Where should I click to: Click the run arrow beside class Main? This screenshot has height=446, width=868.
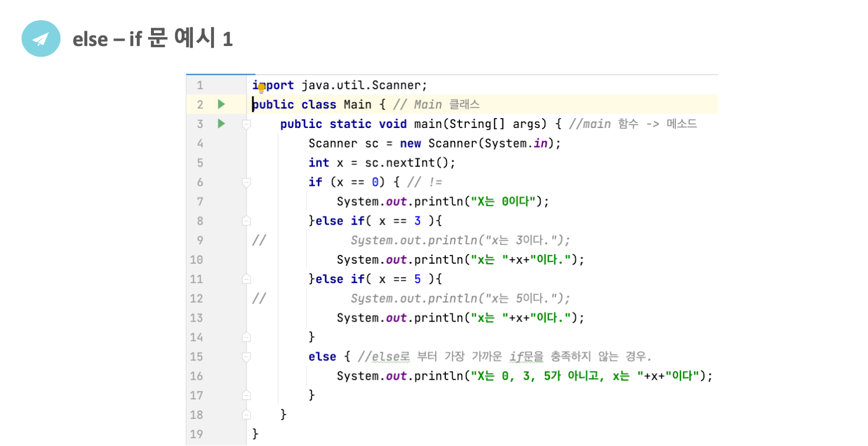[x=221, y=104]
